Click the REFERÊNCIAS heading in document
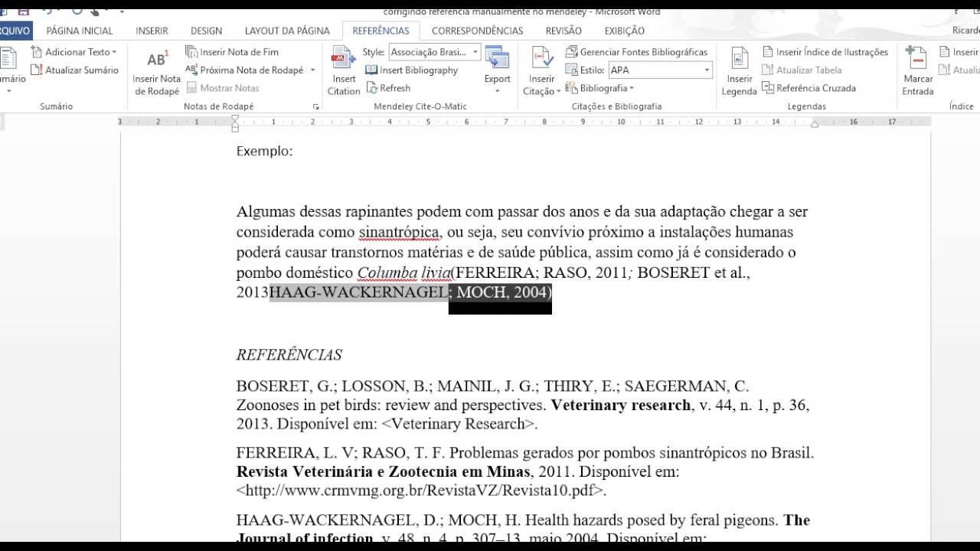Screen dimensions: 980x551 [x=289, y=354]
